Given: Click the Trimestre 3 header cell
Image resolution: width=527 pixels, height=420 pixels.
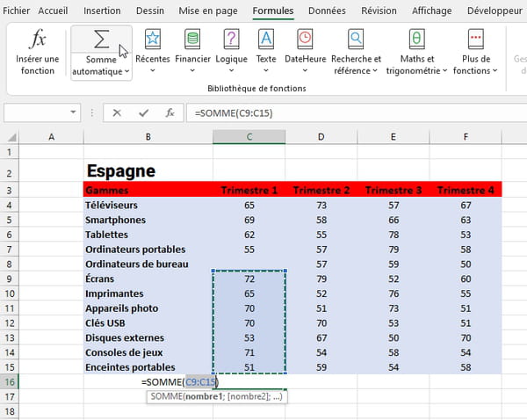Looking at the screenshot, I should tap(393, 190).
